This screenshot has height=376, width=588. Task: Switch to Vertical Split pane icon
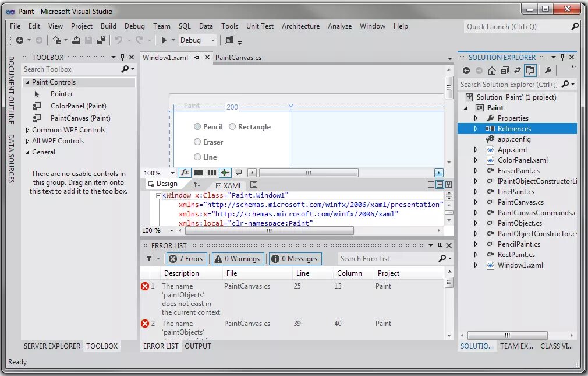[431, 184]
